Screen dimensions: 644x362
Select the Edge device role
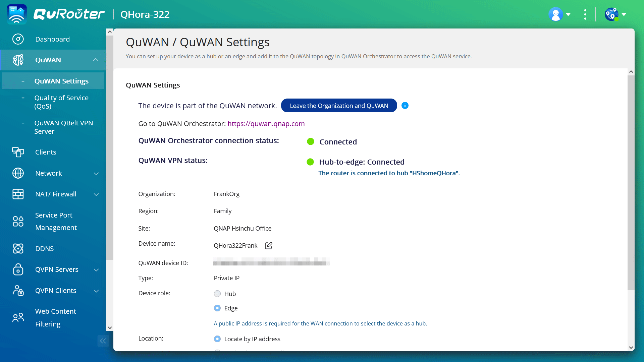pyautogui.click(x=217, y=308)
